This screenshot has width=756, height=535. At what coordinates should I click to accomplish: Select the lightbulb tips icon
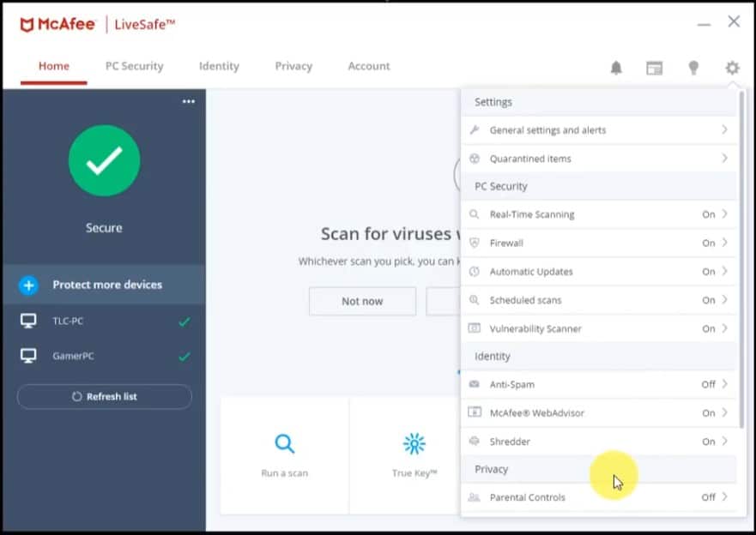(x=693, y=67)
